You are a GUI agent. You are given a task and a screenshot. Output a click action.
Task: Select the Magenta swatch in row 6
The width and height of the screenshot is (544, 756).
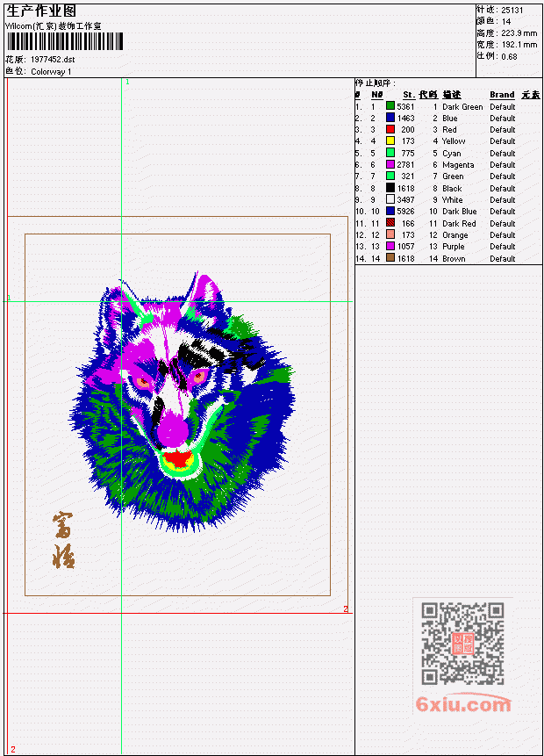click(390, 164)
